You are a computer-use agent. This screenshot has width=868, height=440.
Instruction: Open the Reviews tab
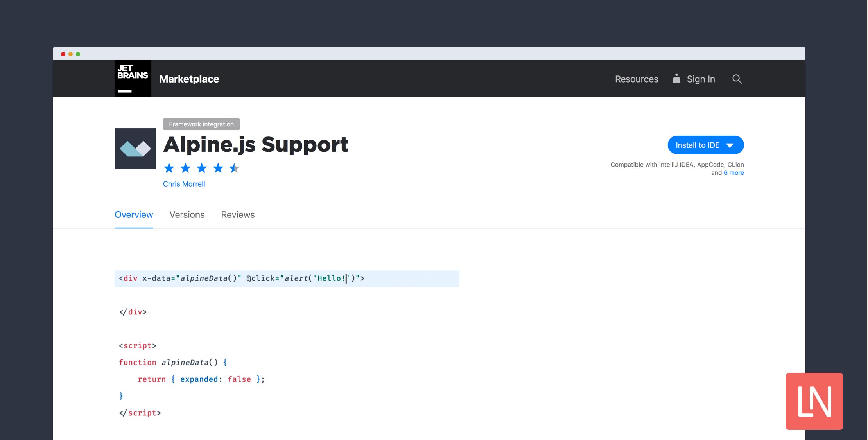[238, 215]
